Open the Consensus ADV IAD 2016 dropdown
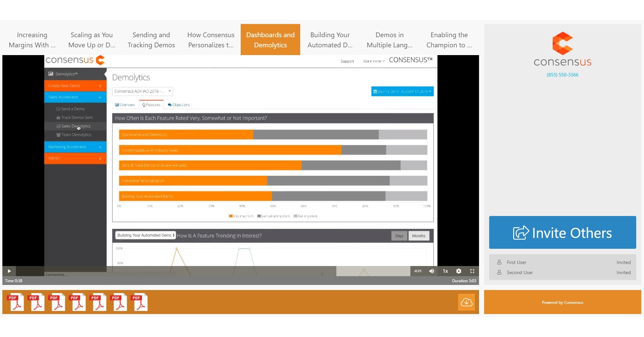The image size is (644, 337). coord(142,91)
